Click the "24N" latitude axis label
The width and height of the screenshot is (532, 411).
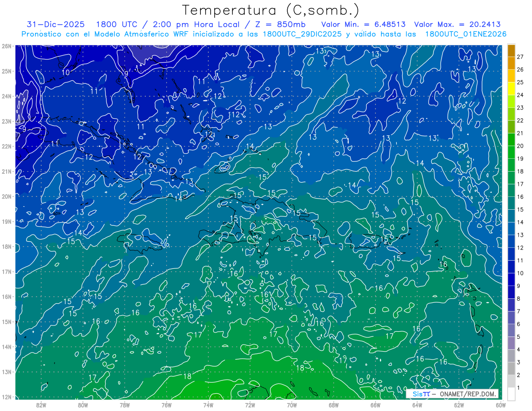(7, 96)
